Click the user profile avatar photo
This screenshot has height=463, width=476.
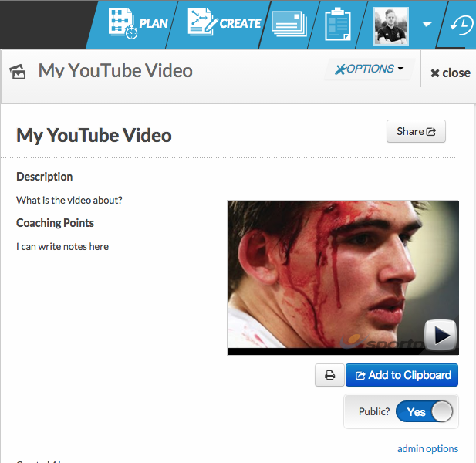click(390, 25)
